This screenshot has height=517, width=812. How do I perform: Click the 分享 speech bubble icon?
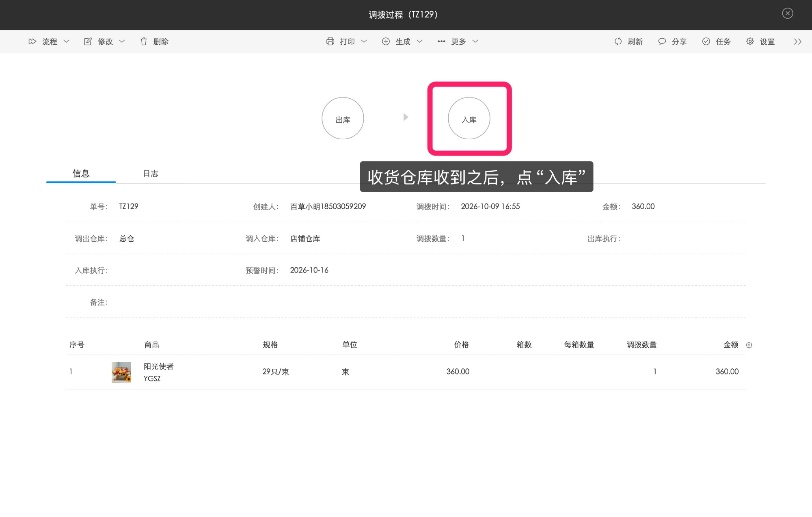pyautogui.click(x=662, y=41)
